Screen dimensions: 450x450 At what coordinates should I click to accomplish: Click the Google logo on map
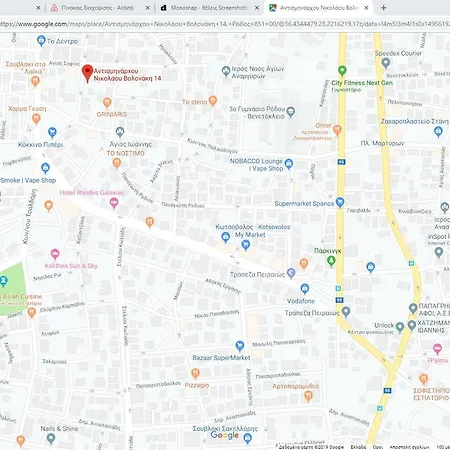point(225,435)
